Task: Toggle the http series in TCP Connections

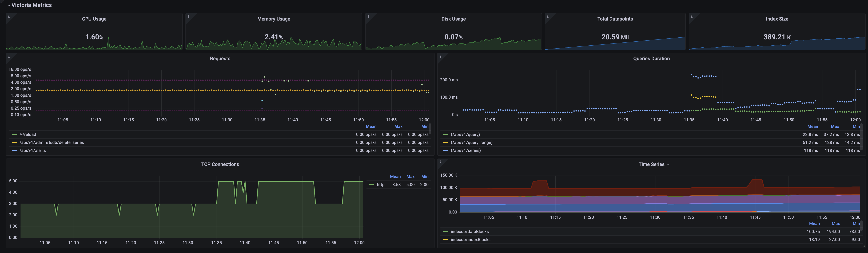Action: [380, 185]
